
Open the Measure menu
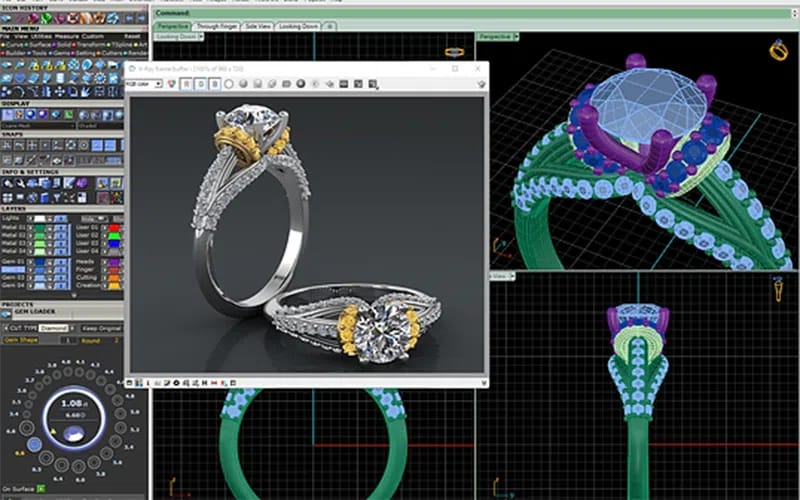tap(68, 37)
